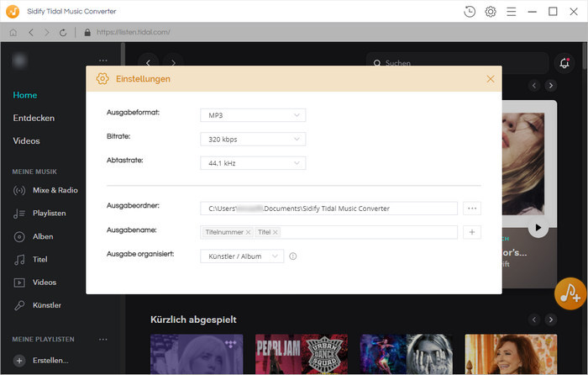Click the Titel music note icon

19,259
